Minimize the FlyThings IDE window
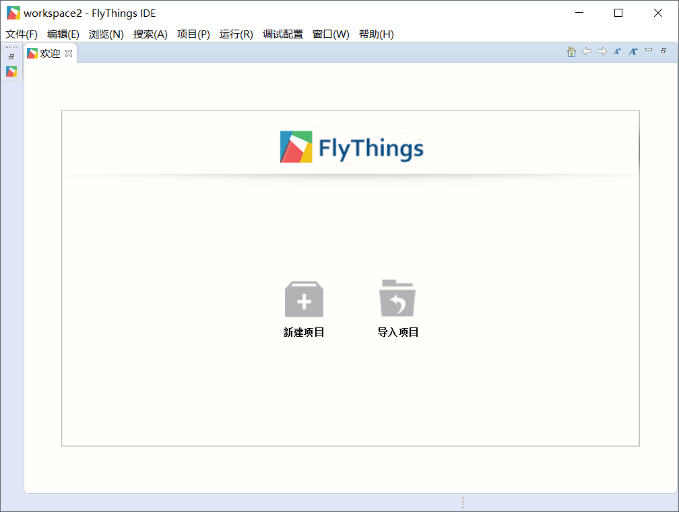The height and width of the screenshot is (512, 679). coord(579,13)
